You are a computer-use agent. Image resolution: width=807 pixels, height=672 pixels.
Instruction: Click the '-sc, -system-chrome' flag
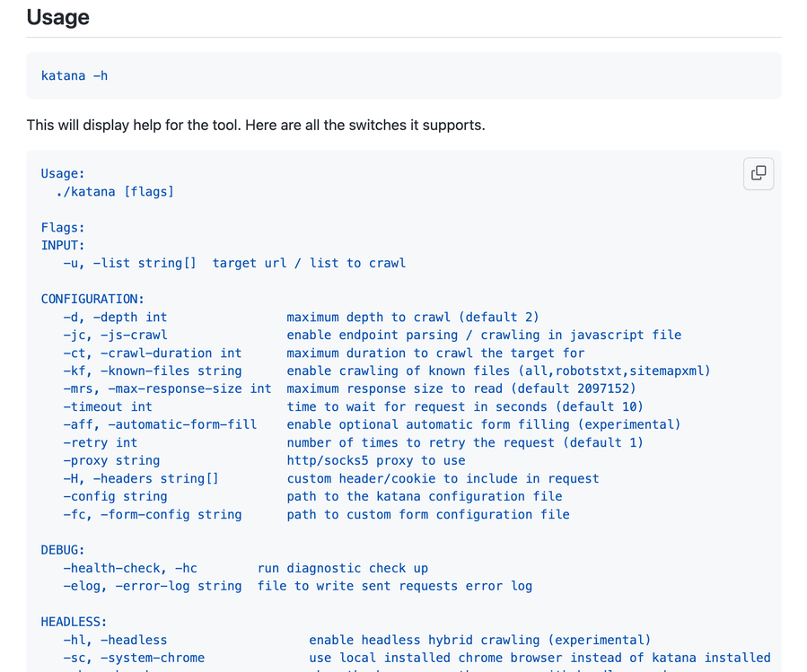pyautogui.click(x=134, y=659)
